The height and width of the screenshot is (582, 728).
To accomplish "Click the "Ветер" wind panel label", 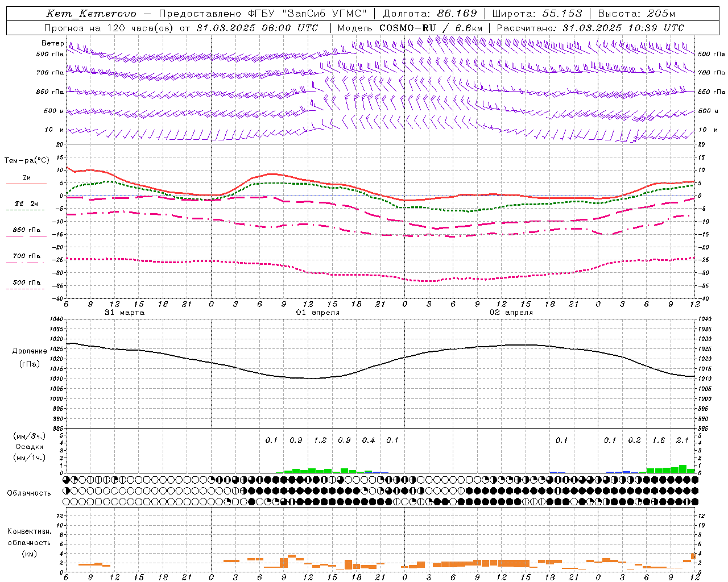I will click(x=52, y=43).
